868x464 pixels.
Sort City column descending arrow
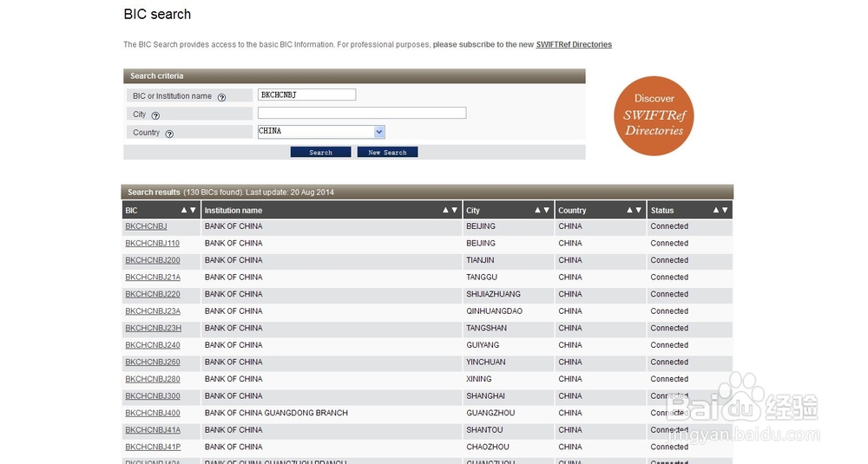click(546, 210)
